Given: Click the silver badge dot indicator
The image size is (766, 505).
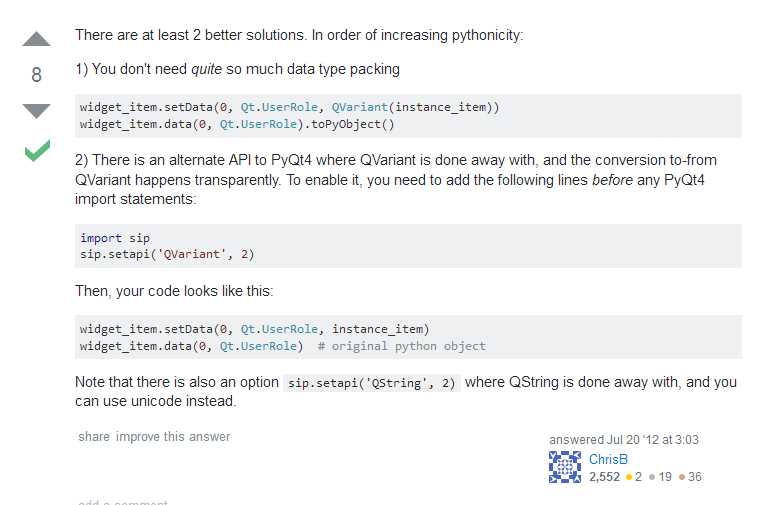Looking at the screenshot, I should pos(652,477).
